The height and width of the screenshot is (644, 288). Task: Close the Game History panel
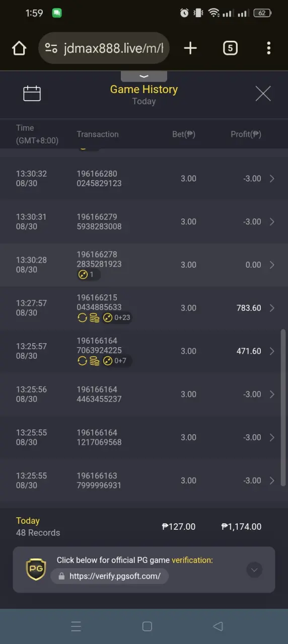[263, 94]
